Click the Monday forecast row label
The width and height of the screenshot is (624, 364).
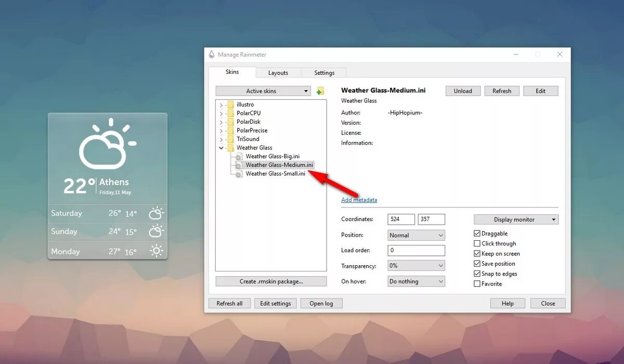(66, 252)
